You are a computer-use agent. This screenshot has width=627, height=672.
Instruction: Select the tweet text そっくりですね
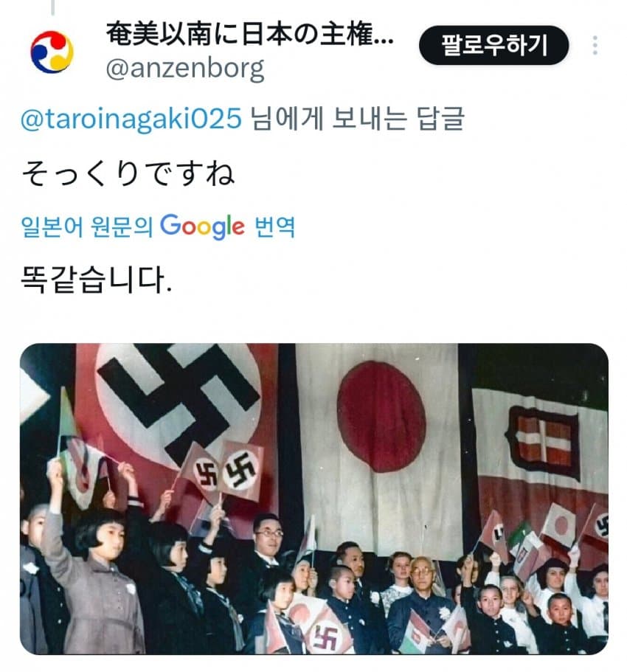coord(128,173)
